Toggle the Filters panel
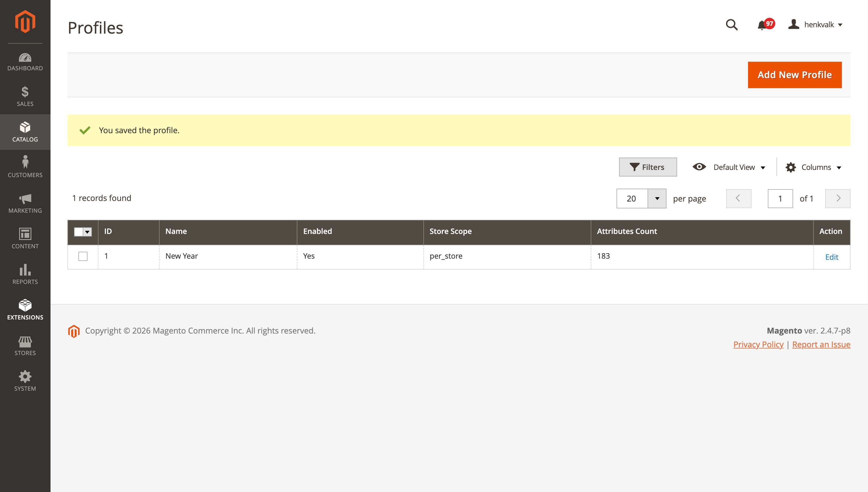This screenshot has width=868, height=492. pyautogui.click(x=648, y=166)
